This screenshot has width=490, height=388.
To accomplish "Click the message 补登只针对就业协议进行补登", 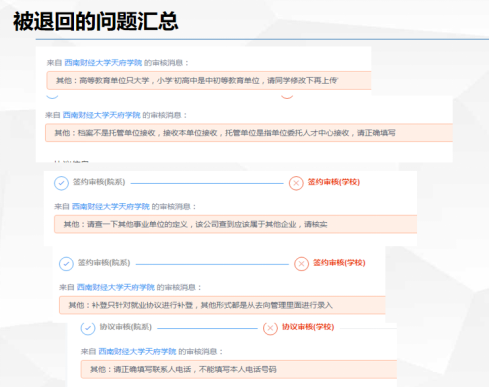I will click(x=222, y=305).
